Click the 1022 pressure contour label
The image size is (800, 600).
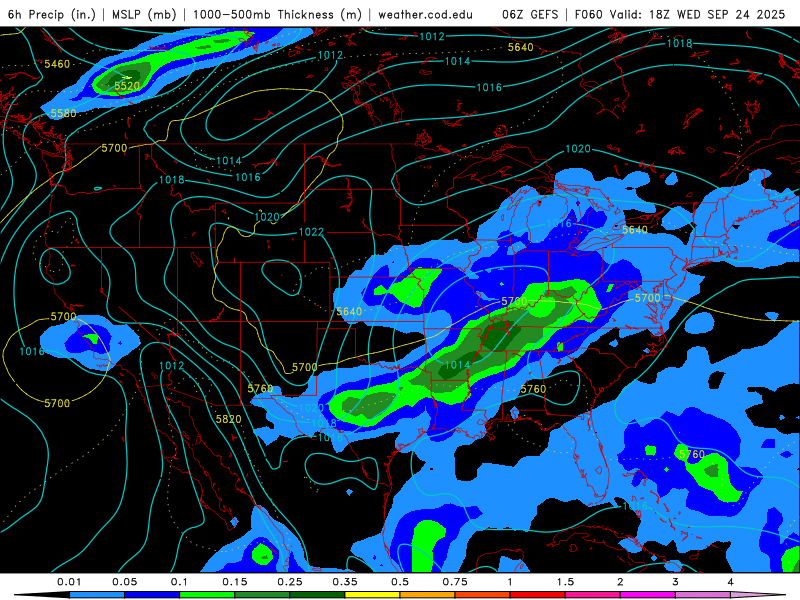coord(311,232)
